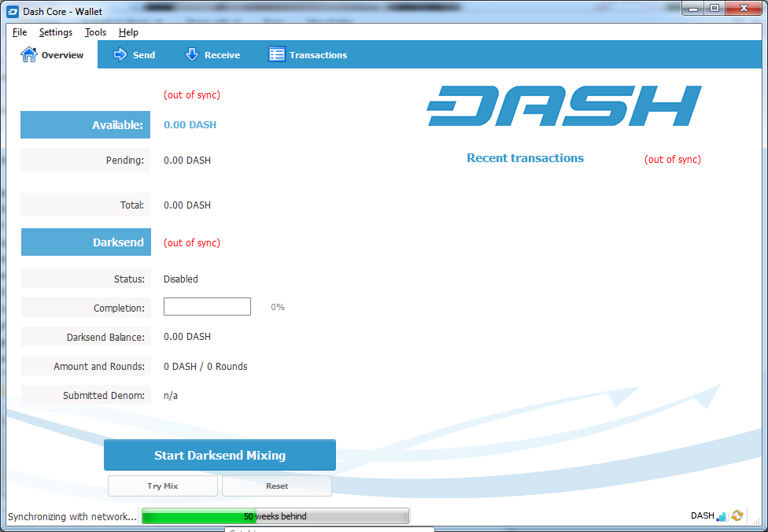Click the sync status spinner icon
The image size is (768, 532).
coord(737,515)
